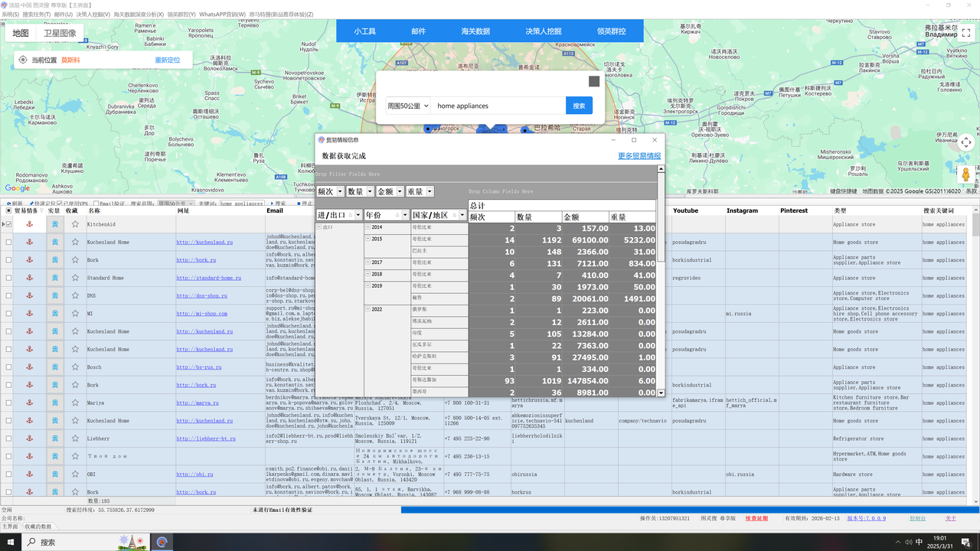Check the Liebherr row checkbox
Screen dimensions: 980x551
(8, 439)
